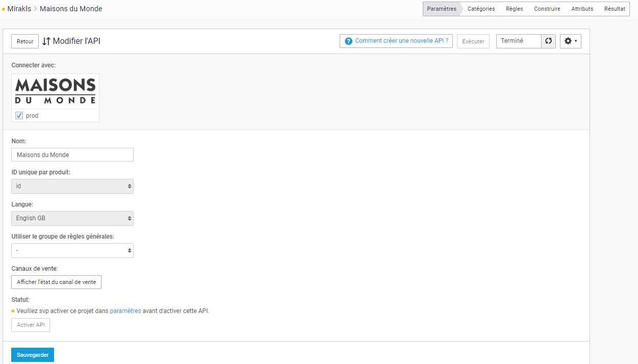
Task: Click the Mirakls breadcrumb
Action: point(19,9)
